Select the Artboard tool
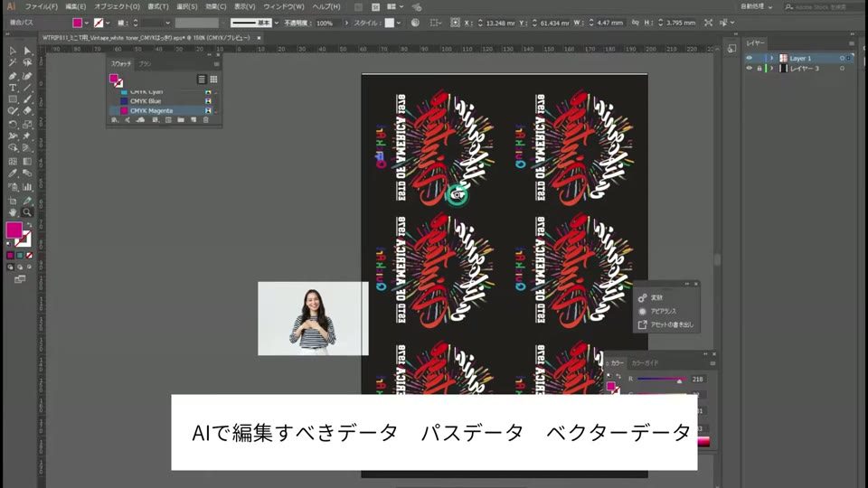 pyautogui.click(x=13, y=201)
